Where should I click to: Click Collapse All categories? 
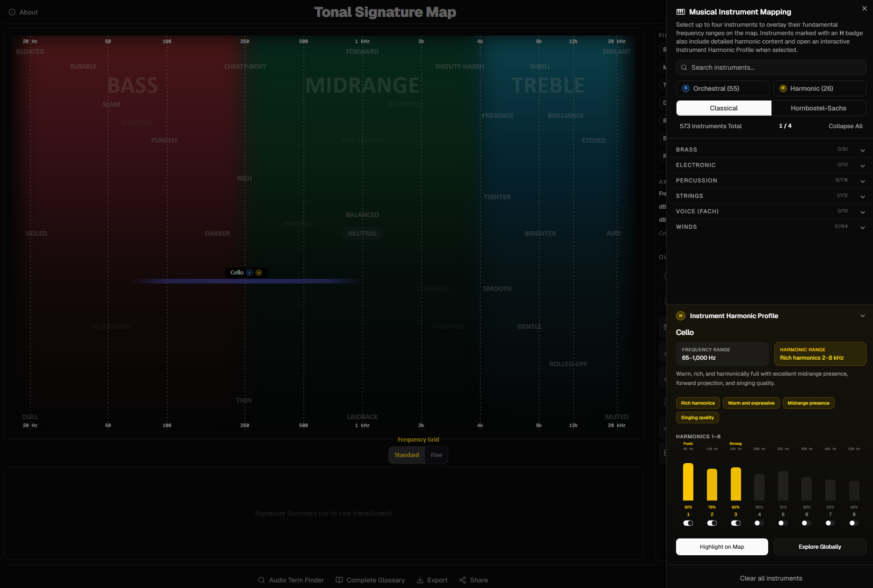point(845,126)
